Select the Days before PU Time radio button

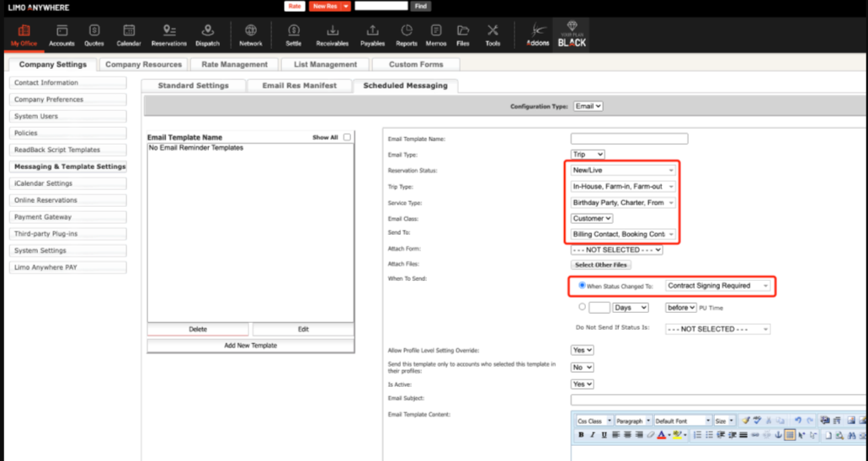coord(583,308)
